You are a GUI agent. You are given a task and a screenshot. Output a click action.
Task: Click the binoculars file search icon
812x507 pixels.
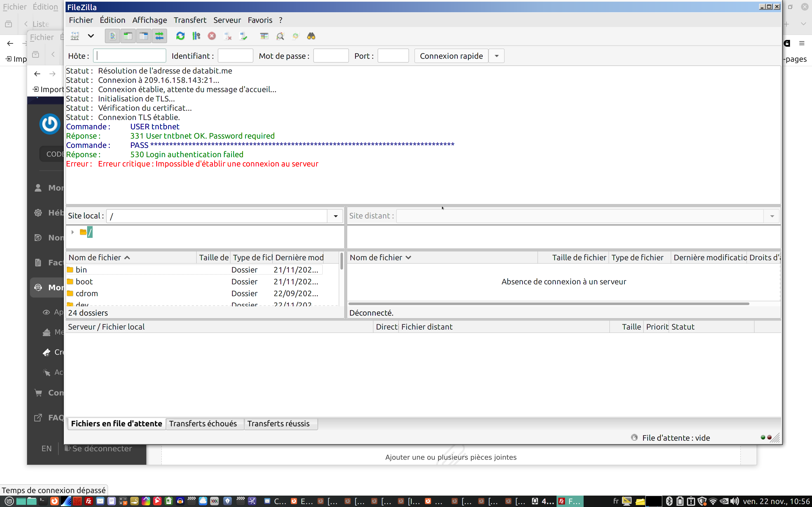pyautogui.click(x=311, y=36)
